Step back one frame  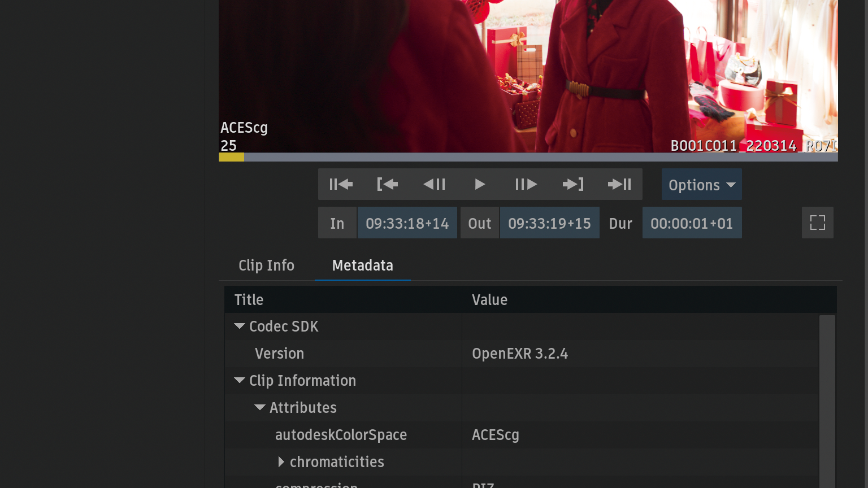coord(434,184)
